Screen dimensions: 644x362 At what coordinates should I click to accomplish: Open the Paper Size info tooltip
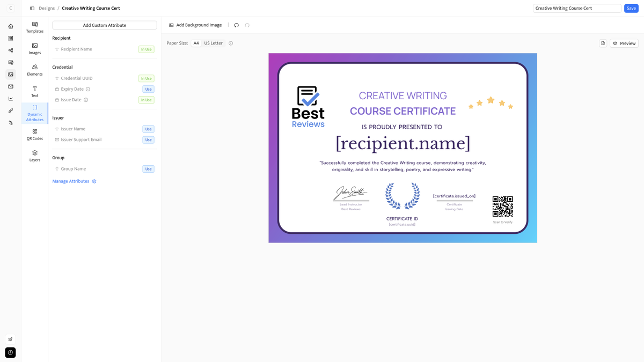[x=230, y=43]
